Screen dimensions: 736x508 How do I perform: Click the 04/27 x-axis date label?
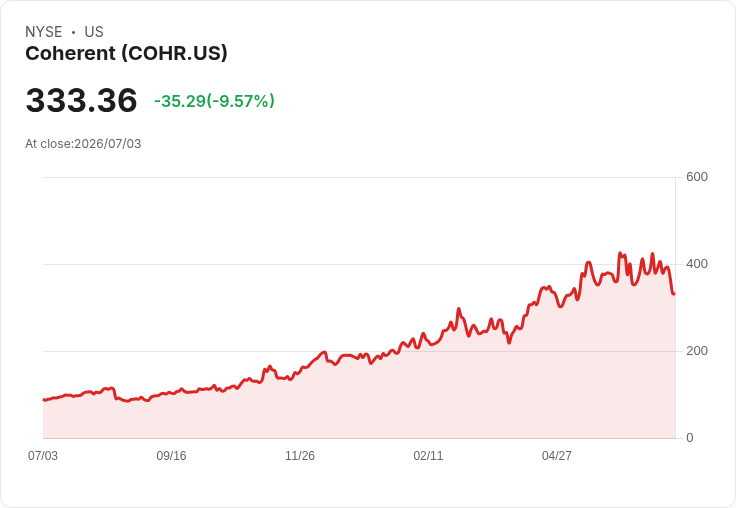coord(557,455)
